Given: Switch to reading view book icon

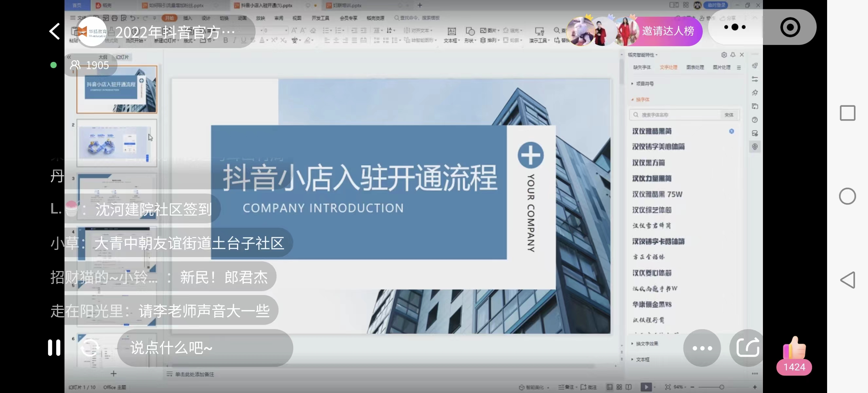Looking at the screenshot, I should coord(628,387).
